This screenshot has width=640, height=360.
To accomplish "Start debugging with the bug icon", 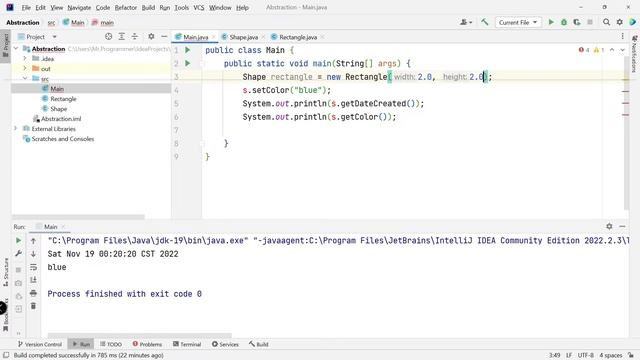I will pos(564,22).
